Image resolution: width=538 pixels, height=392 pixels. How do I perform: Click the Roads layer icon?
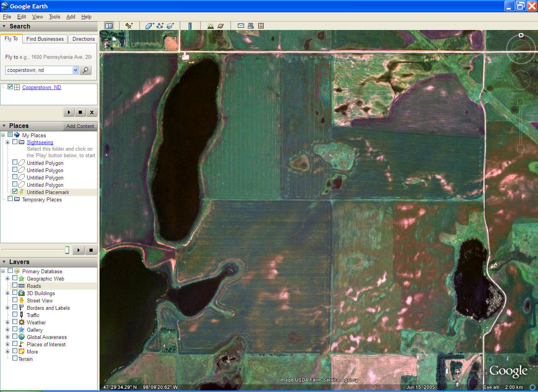point(22,286)
